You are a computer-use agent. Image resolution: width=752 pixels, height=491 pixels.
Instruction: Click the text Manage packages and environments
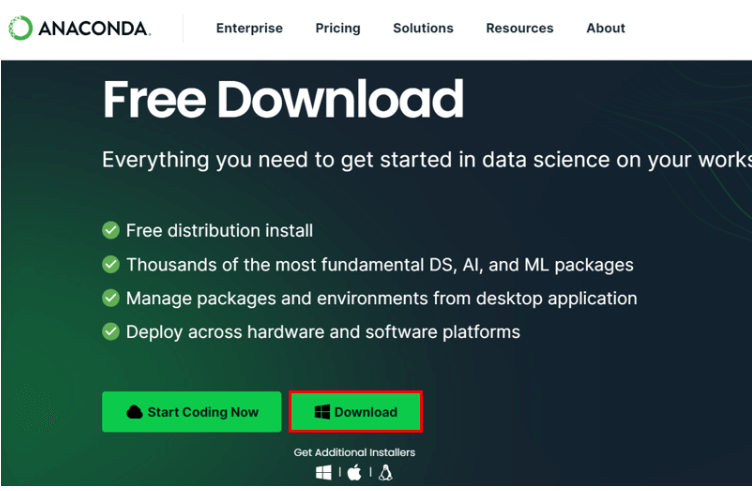click(x=382, y=298)
